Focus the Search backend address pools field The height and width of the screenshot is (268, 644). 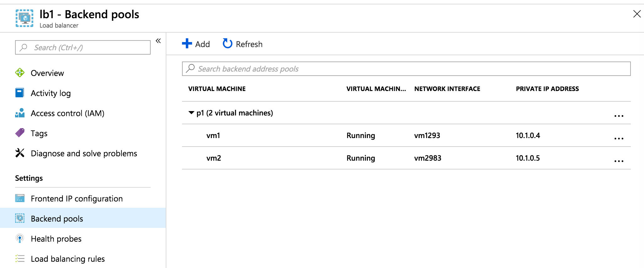coord(406,69)
